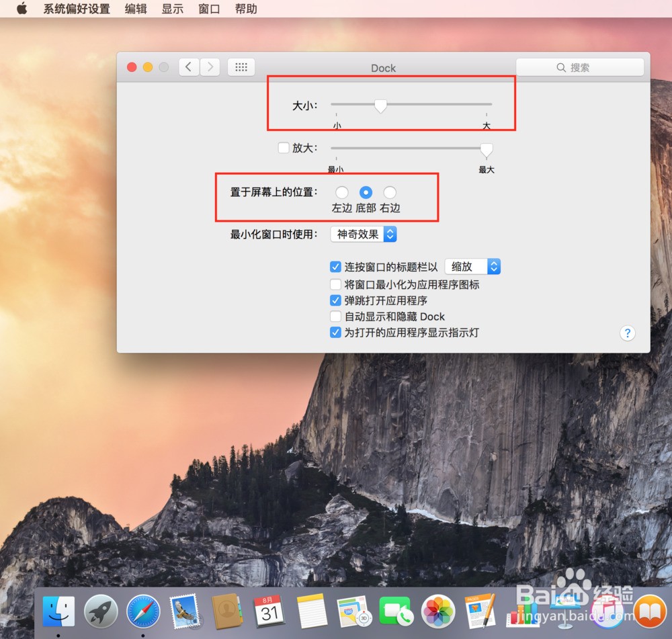Viewport: 672px width, 639px height.
Task: Open Calendar icon showing 31
Action: (x=269, y=611)
